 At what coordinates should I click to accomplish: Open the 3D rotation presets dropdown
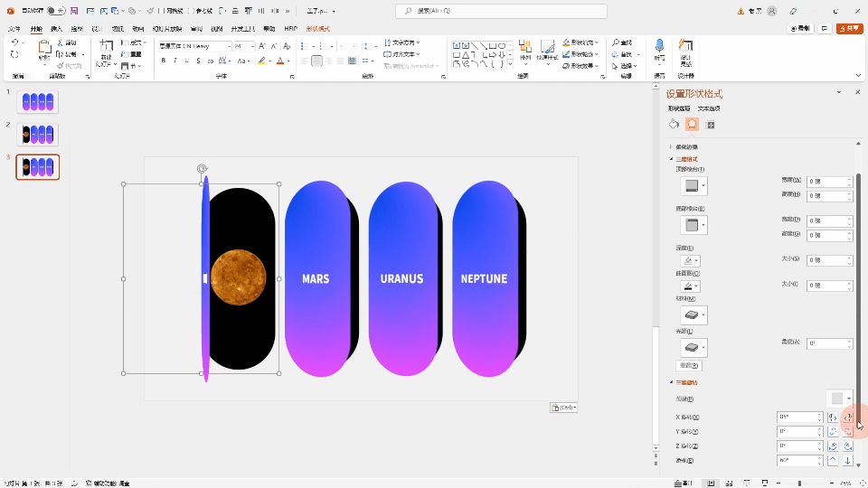point(840,399)
